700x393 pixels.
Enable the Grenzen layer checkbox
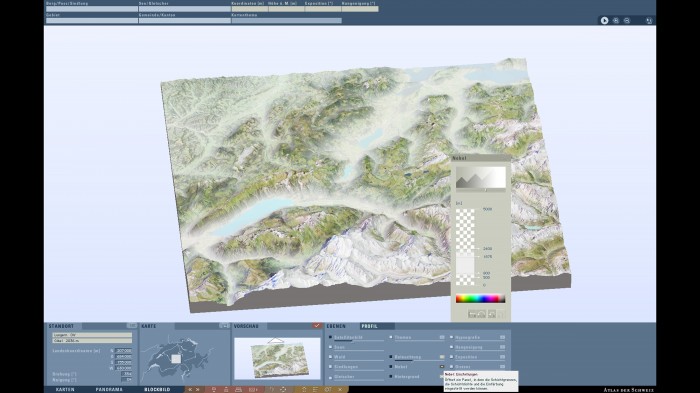[x=451, y=367]
